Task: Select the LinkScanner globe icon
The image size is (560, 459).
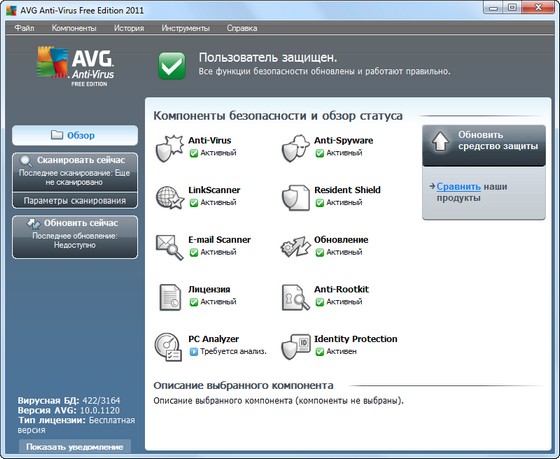Action: coord(170,198)
